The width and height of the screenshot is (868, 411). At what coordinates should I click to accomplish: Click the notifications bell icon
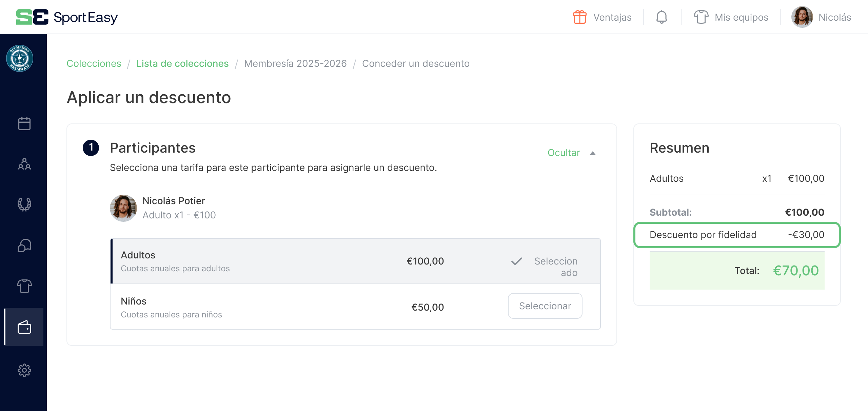coord(662,17)
